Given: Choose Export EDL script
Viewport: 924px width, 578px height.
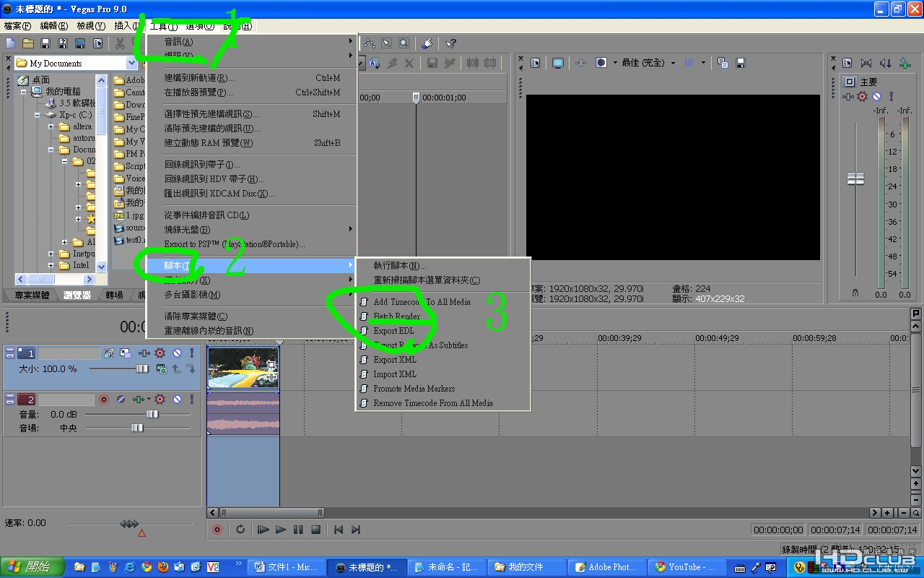Looking at the screenshot, I should (x=443, y=331).
